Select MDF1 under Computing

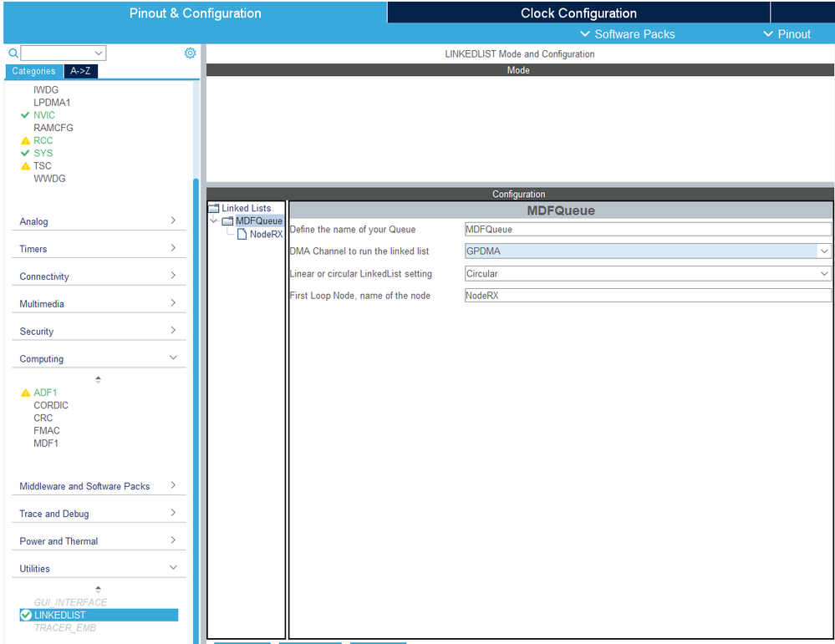click(x=46, y=444)
